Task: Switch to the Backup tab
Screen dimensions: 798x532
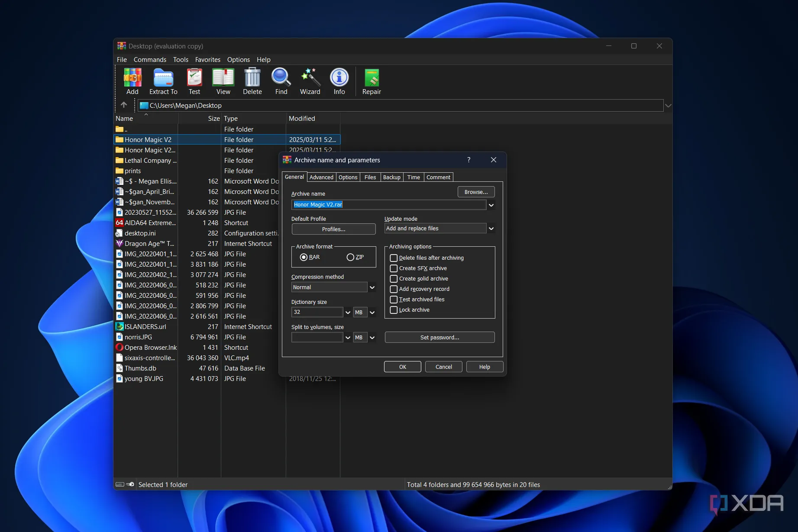Action: [391, 177]
